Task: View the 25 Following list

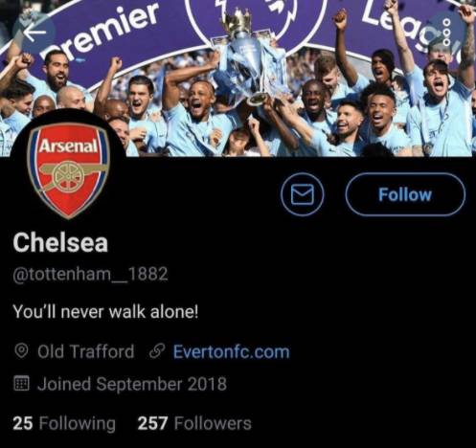Action: 64,423
